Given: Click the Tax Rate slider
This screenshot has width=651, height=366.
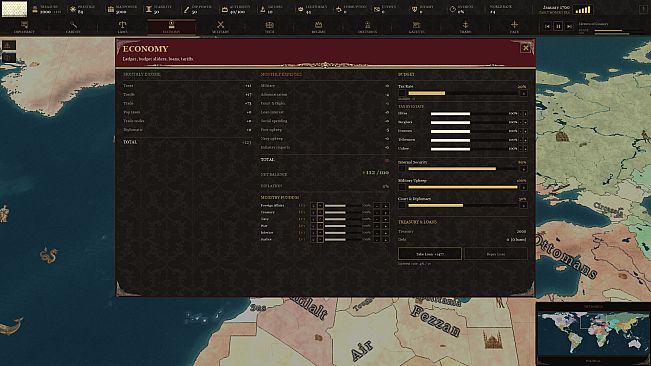Looking at the screenshot, I should tap(463, 93).
